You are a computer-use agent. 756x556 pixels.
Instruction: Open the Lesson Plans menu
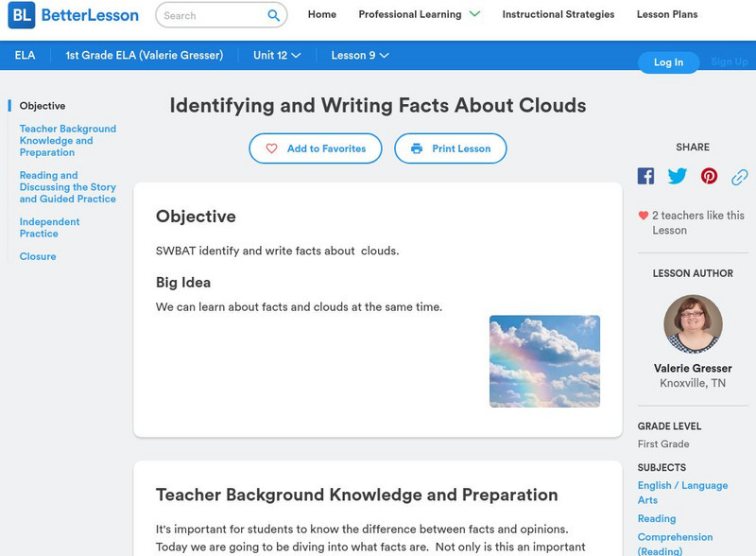tap(666, 15)
